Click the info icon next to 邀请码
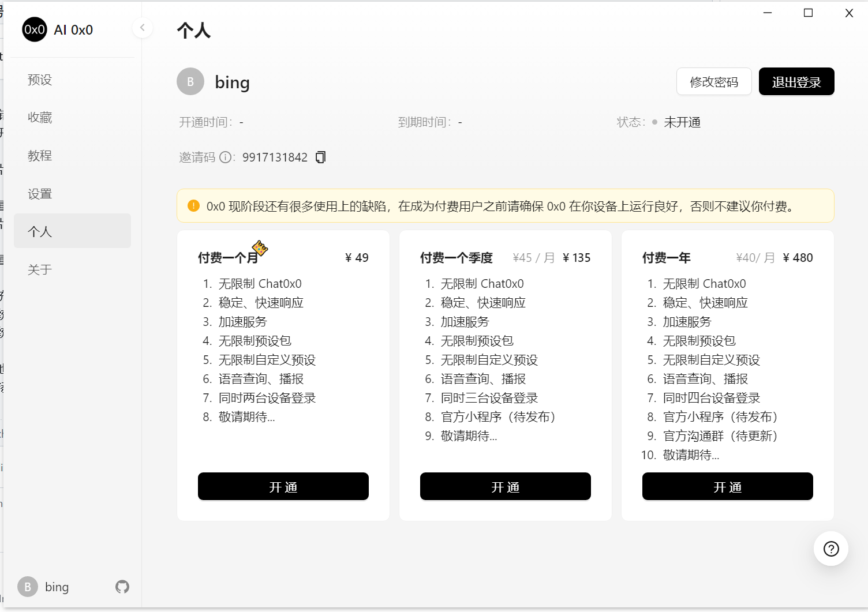 [x=225, y=157]
